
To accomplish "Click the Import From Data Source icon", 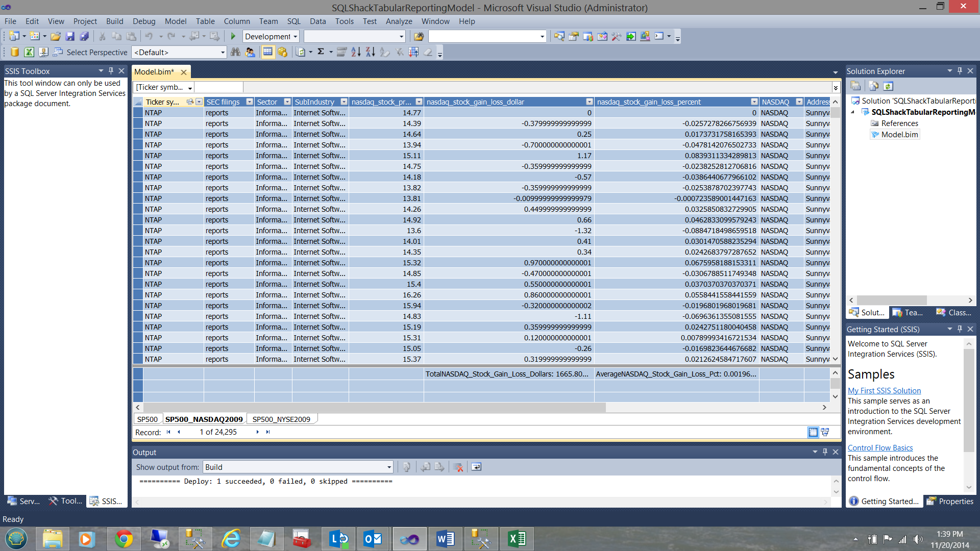I will coord(15,52).
